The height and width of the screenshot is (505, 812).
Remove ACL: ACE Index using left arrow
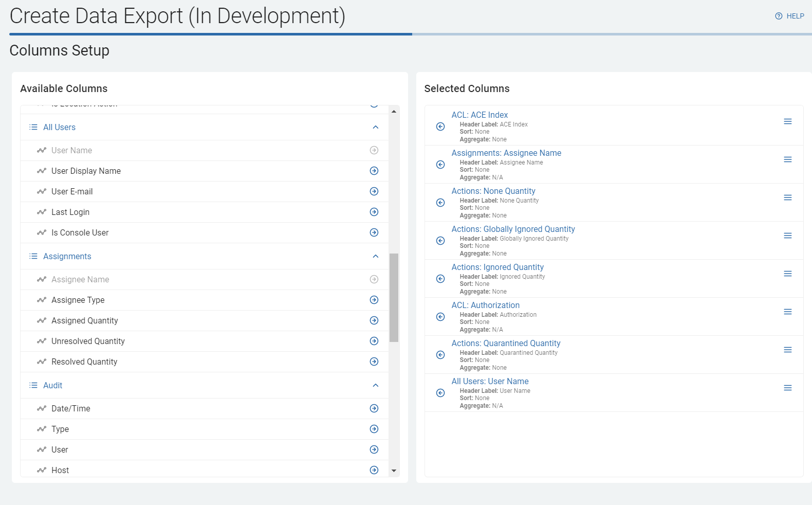coord(440,127)
